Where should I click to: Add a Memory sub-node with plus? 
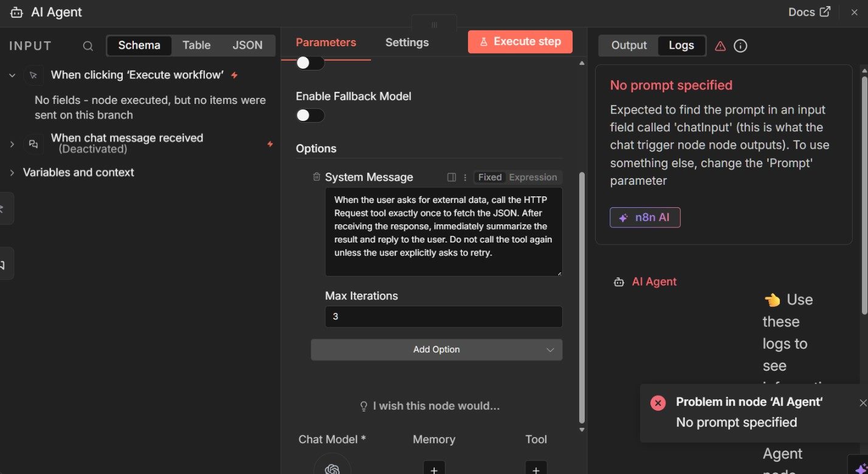[434, 469]
